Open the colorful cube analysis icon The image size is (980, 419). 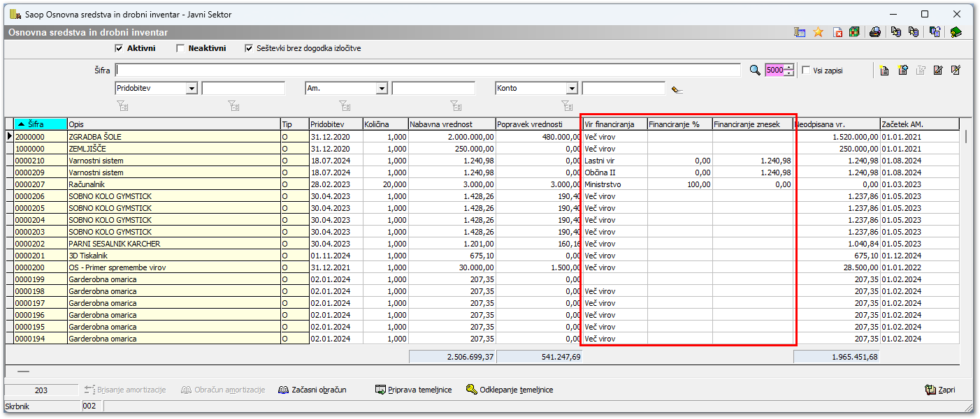(x=853, y=32)
